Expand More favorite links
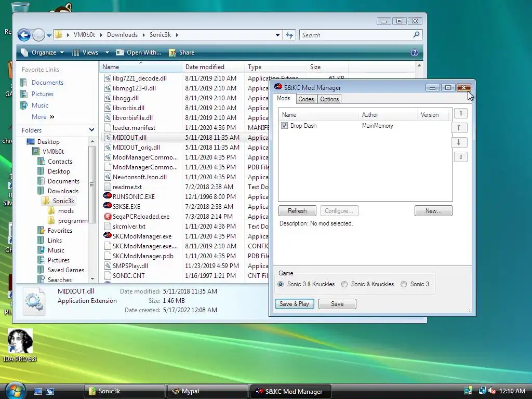The height and width of the screenshot is (399, 532). pos(43,117)
